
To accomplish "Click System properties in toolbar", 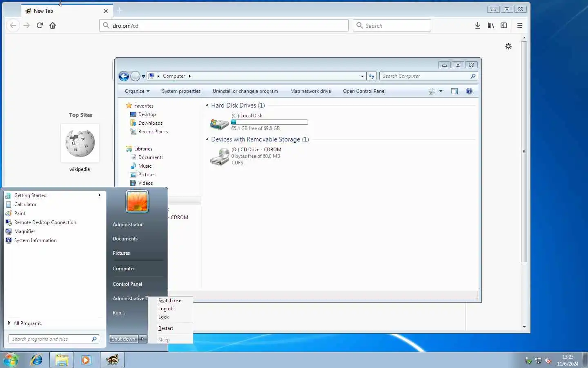I will (181, 91).
